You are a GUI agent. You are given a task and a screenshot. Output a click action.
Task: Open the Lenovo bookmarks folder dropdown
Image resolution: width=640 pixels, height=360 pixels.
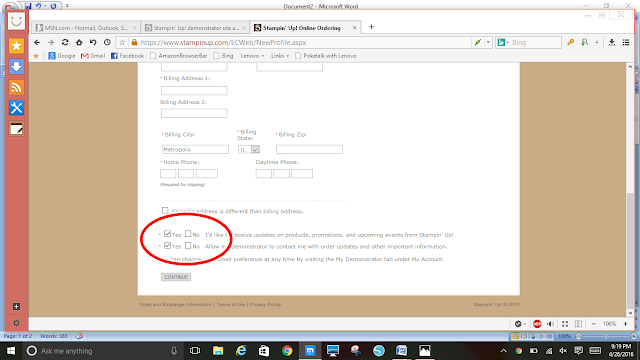252,56
